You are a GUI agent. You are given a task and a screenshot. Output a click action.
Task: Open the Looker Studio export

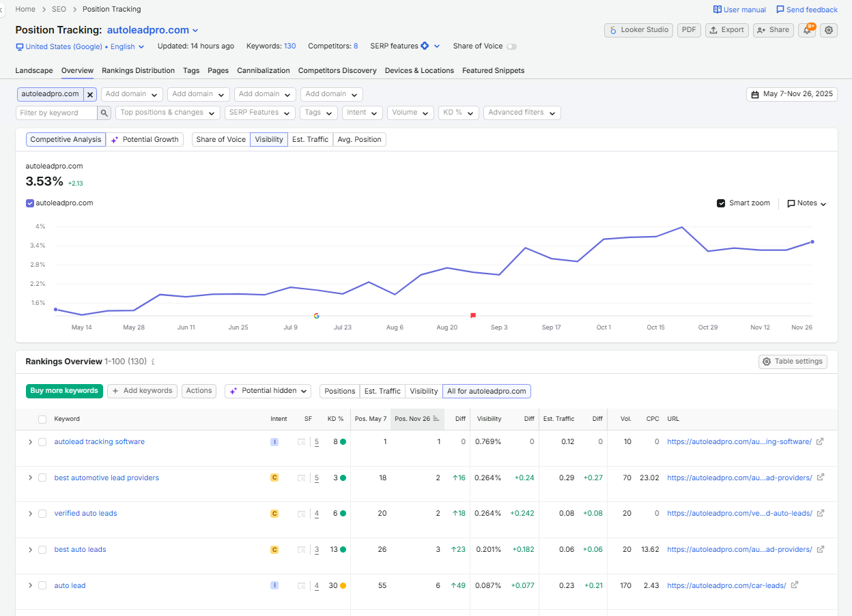point(638,30)
